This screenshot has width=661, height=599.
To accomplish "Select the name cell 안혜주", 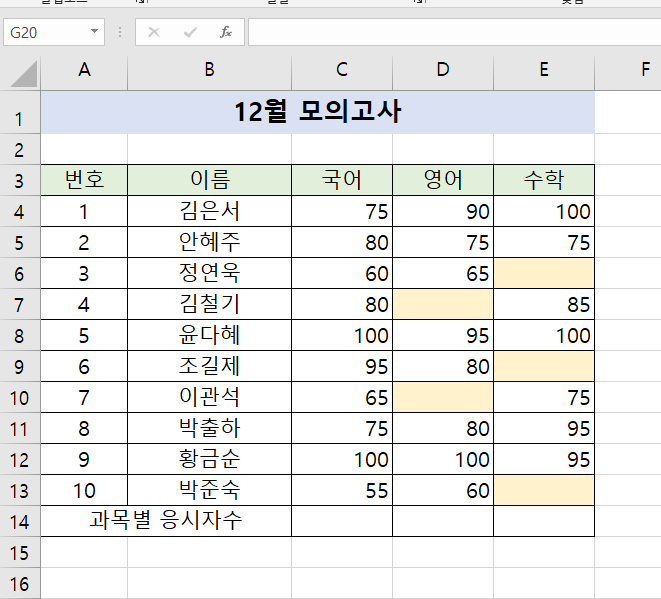I will click(210, 242).
